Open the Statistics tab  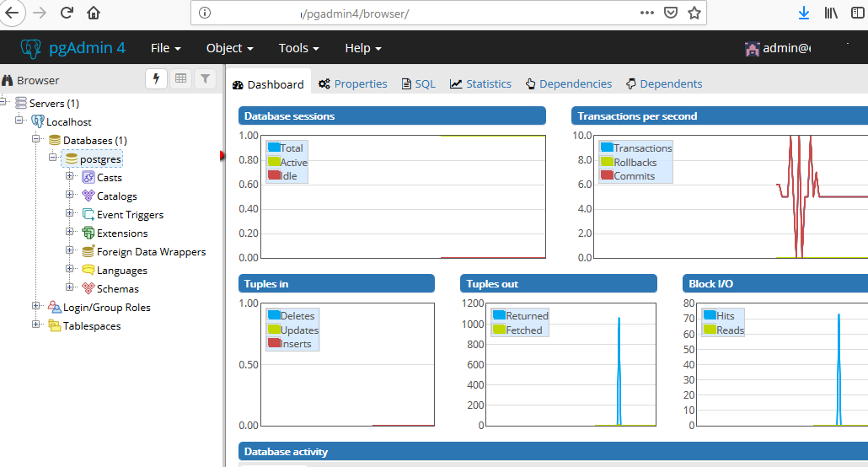click(480, 83)
